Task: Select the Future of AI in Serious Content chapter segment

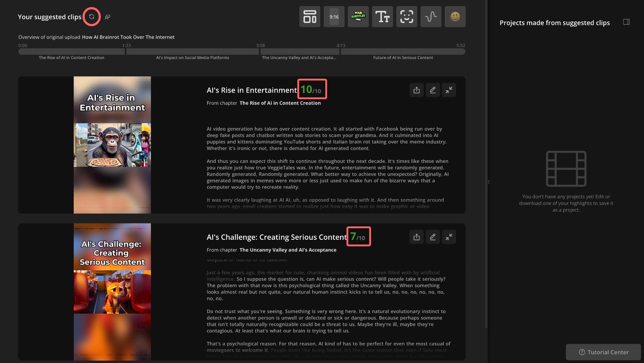Action: (x=402, y=52)
